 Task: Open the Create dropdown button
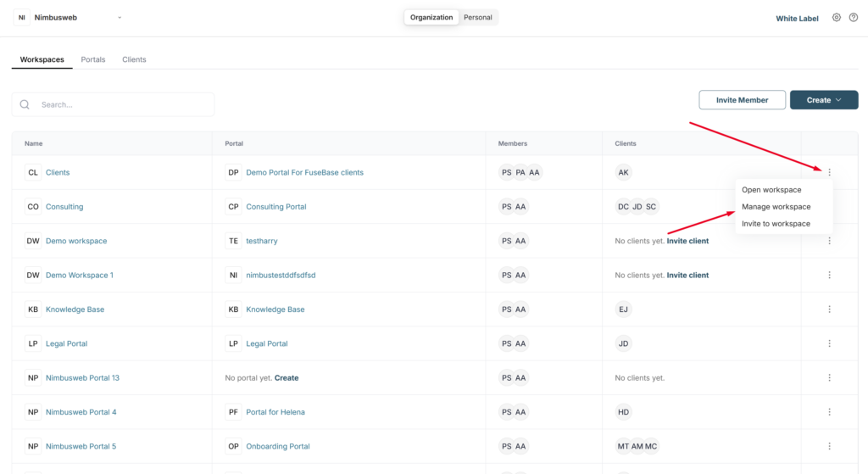[824, 100]
